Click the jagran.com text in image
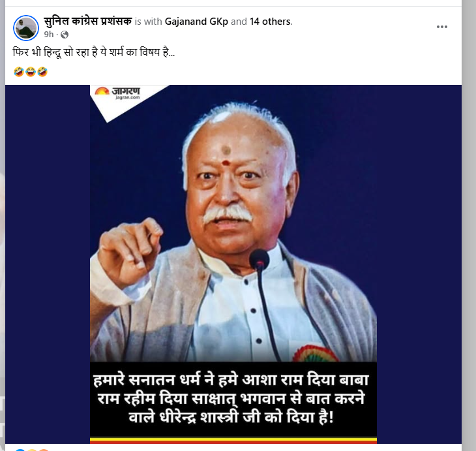This screenshot has width=476, height=451. coord(128,97)
